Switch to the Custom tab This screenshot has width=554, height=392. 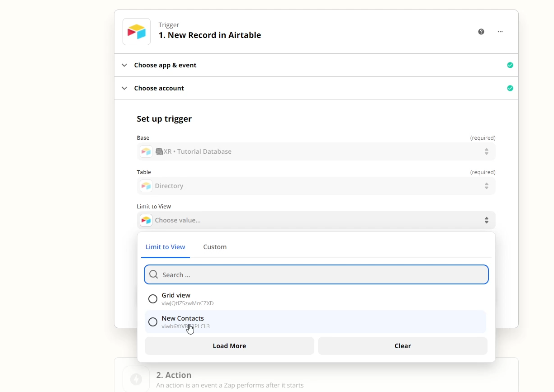(215, 247)
